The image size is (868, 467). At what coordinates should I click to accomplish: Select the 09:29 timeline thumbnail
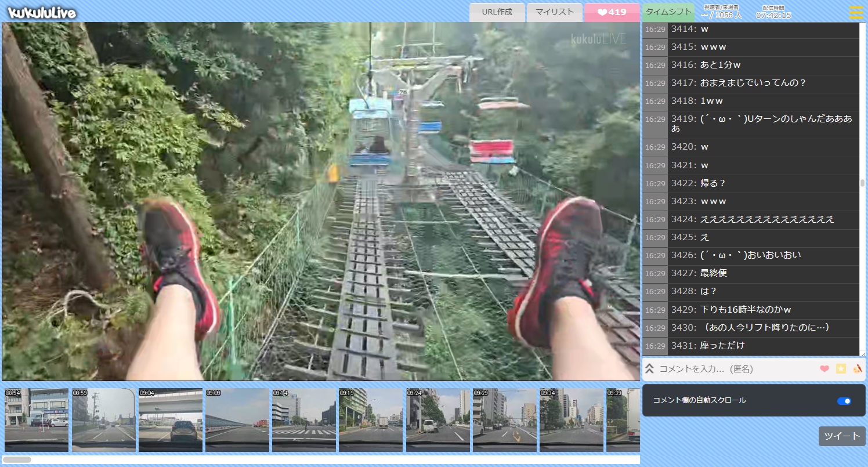click(504, 420)
